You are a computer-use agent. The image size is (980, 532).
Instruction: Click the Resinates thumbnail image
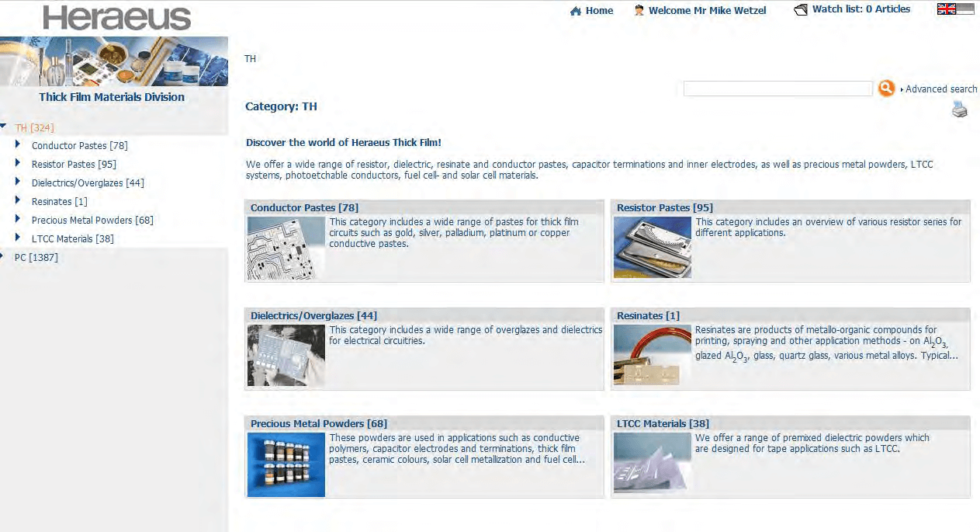pos(653,356)
